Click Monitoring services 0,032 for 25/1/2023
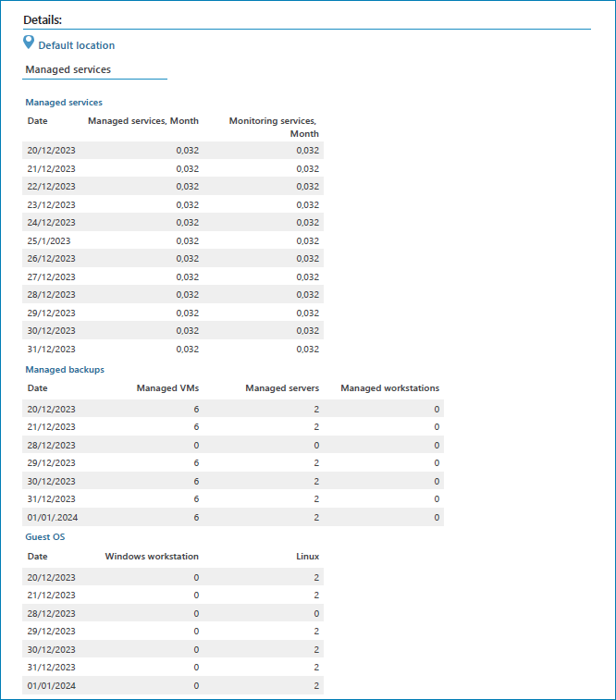This screenshot has height=700, width=616. coord(308,241)
